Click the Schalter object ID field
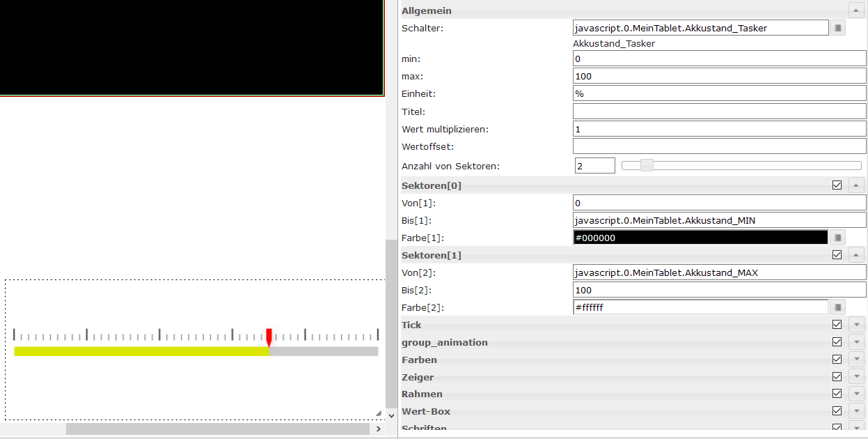 pyautogui.click(x=700, y=28)
